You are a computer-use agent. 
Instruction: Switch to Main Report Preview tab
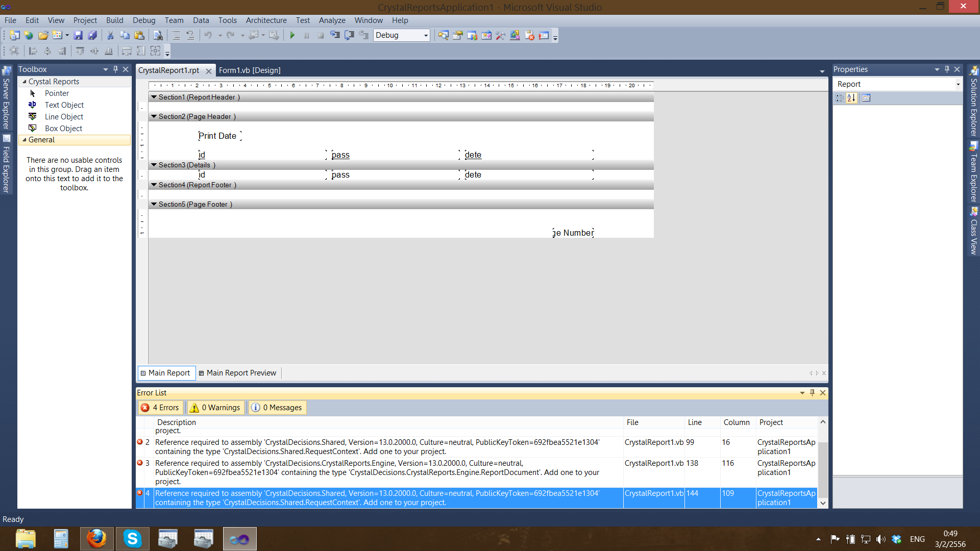pos(238,373)
